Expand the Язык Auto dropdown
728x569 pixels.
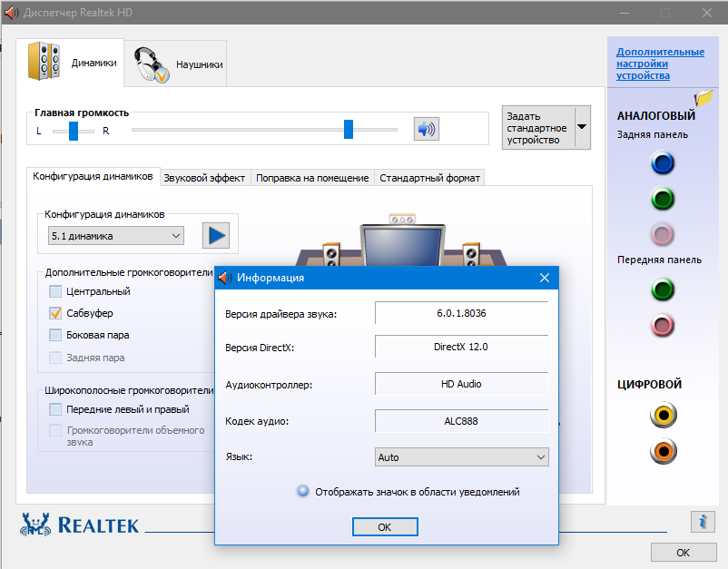click(x=461, y=457)
